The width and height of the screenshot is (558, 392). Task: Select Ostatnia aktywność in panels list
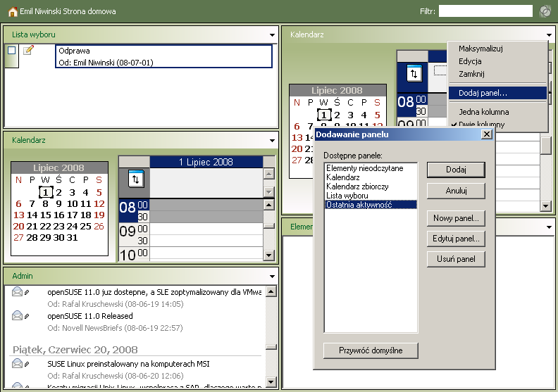pos(371,205)
